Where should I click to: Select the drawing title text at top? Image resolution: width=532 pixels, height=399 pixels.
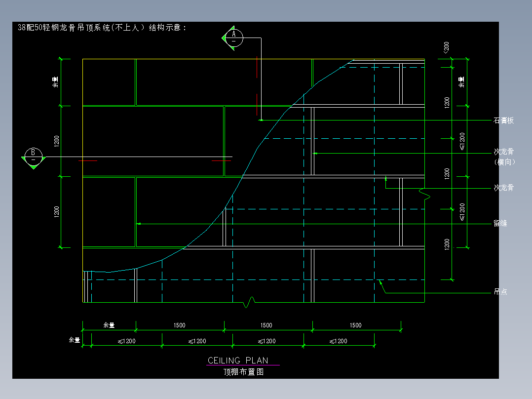[x=102, y=28]
